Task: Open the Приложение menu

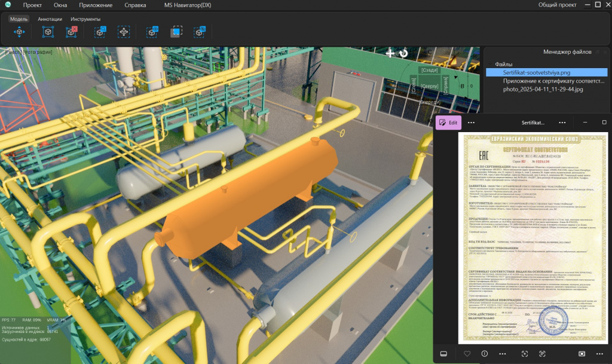Action: 96,5
